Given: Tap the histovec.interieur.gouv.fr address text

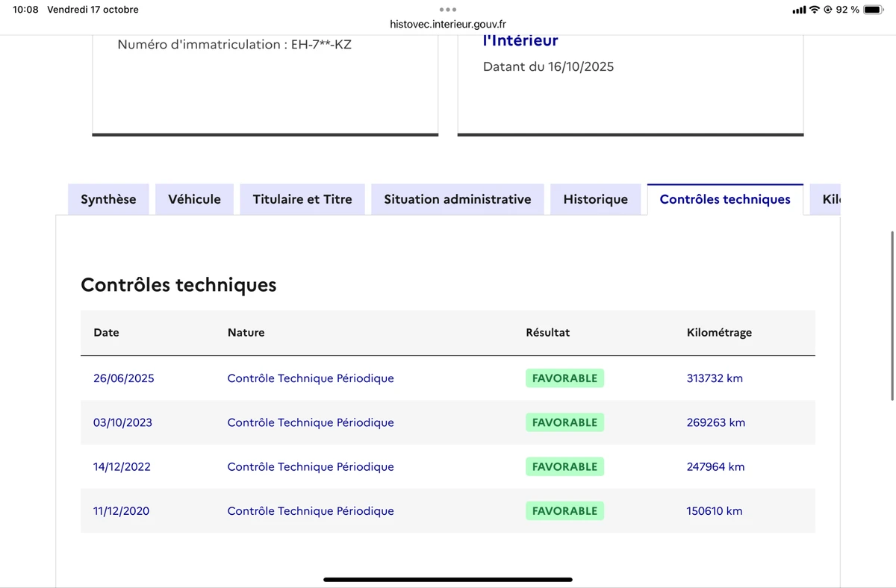Looking at the screenshot, I should (448, 24).
